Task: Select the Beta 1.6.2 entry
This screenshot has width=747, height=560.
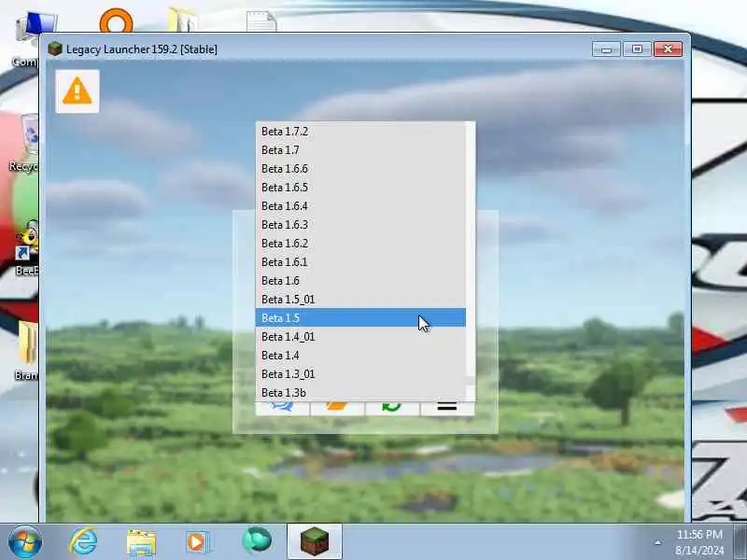Action: point(360,244)
